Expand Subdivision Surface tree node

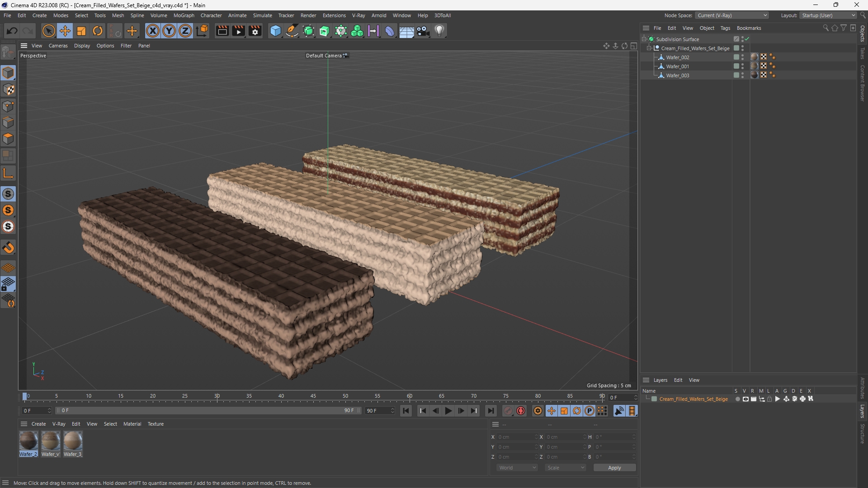point(644,39)
